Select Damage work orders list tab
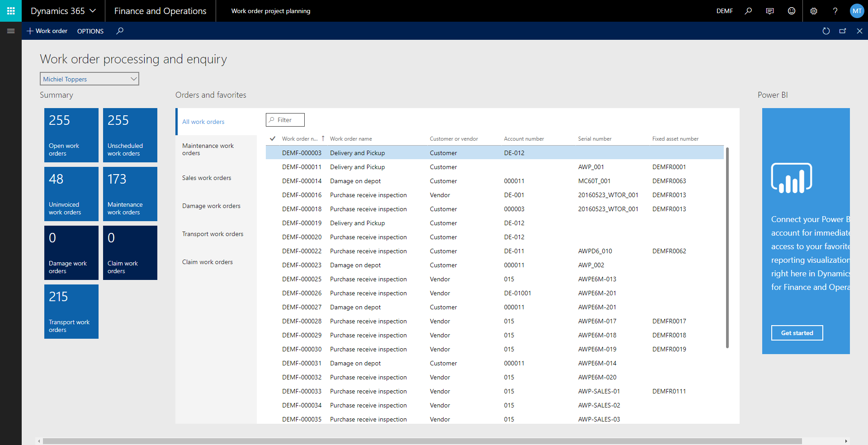This screenshot has width=868, height=445. click(x=216, y=206)
